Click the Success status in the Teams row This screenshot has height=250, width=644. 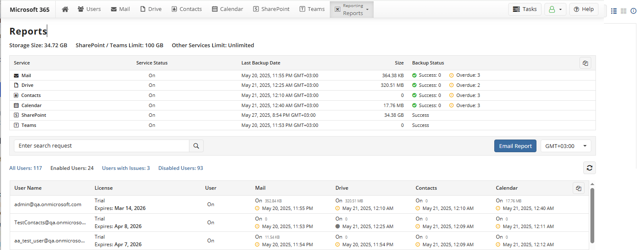(420, 125)
